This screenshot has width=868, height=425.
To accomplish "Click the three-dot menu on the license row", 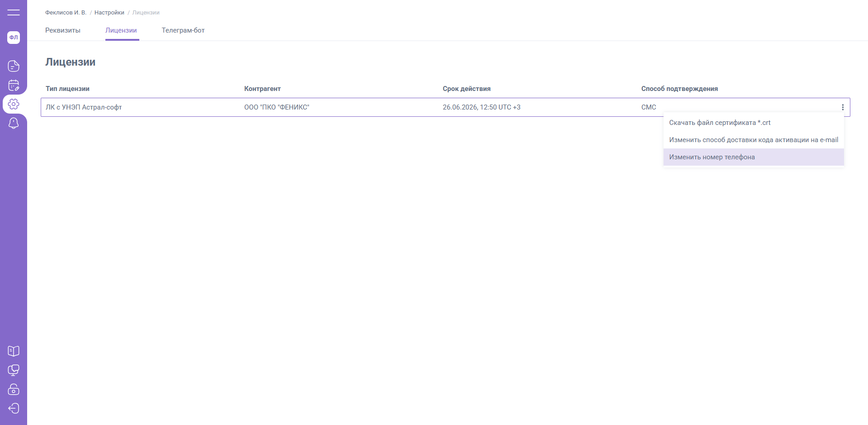I will (x=842, y=107).
